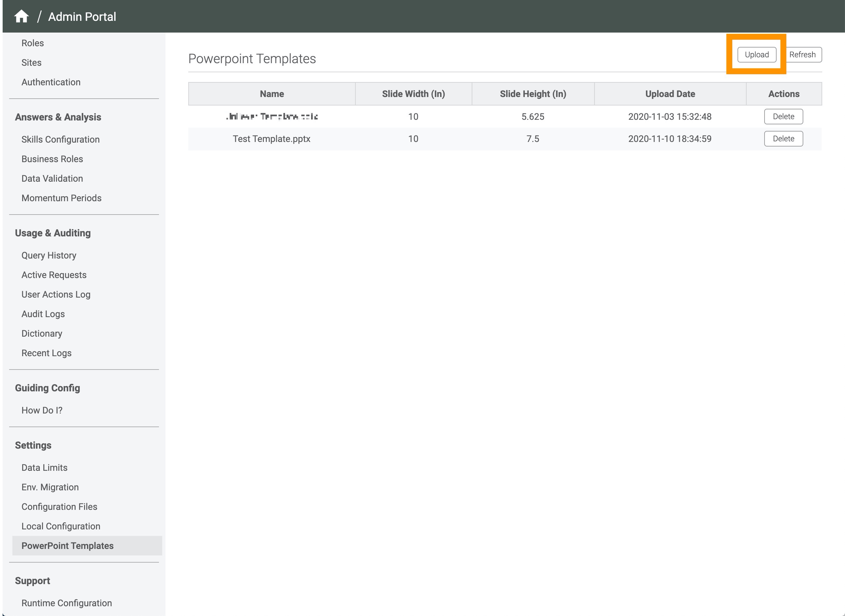Click the Name column header to sort
This screenshot has width=845, height=616.
[272, 94]
